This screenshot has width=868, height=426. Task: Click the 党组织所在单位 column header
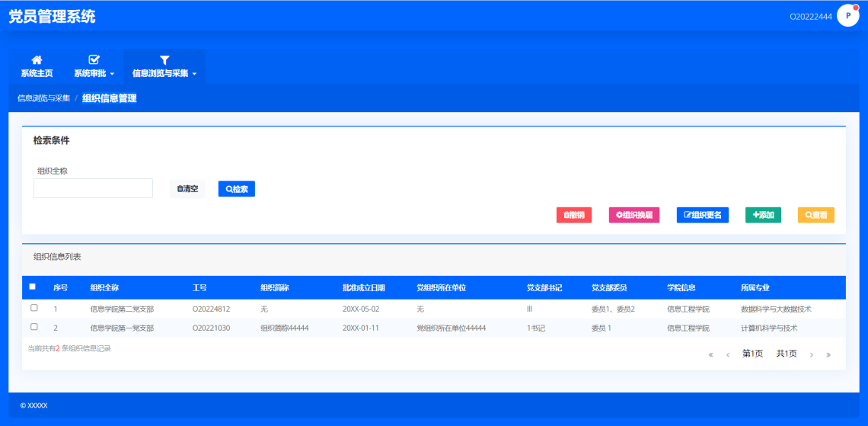point(441,287)
